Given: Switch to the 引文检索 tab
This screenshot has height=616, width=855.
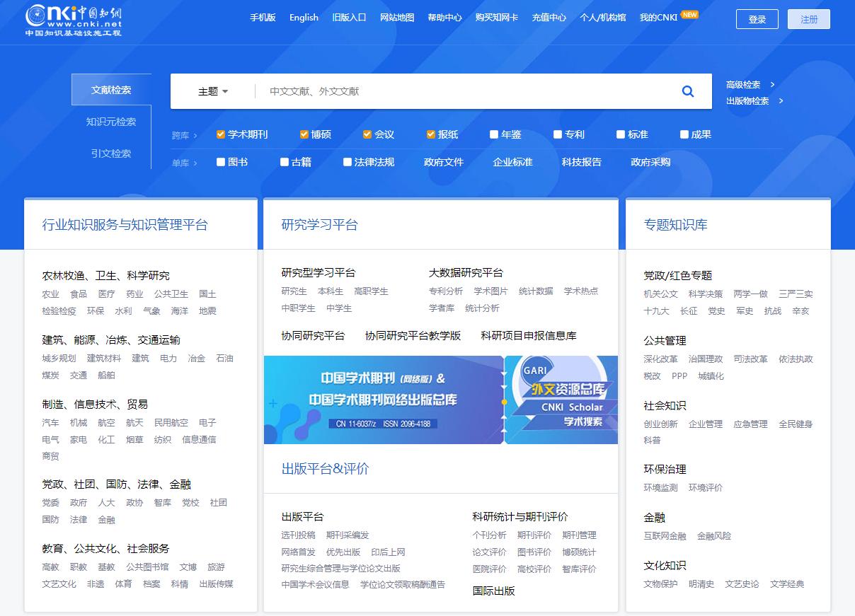Looking at the screenshot, I should click(111, 153).
